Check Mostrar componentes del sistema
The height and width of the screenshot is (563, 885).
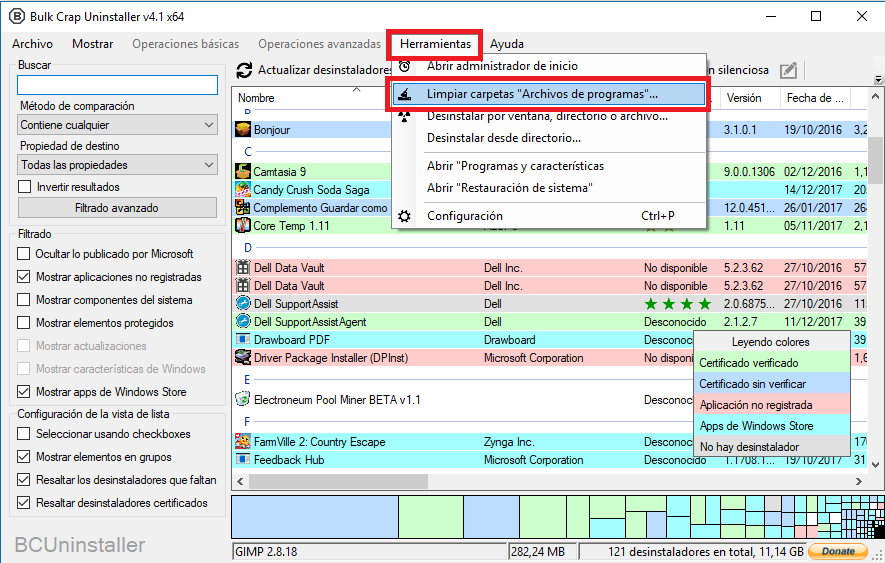coord(24,300)
